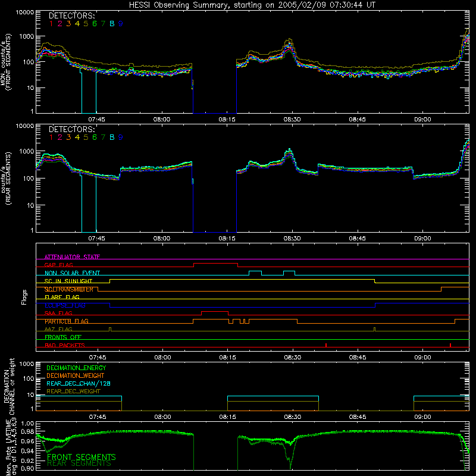Viewport: 476px width, 476px height.
Task: Click the raised step on the SAA FLAG line
Action: (x=215, y=312)
